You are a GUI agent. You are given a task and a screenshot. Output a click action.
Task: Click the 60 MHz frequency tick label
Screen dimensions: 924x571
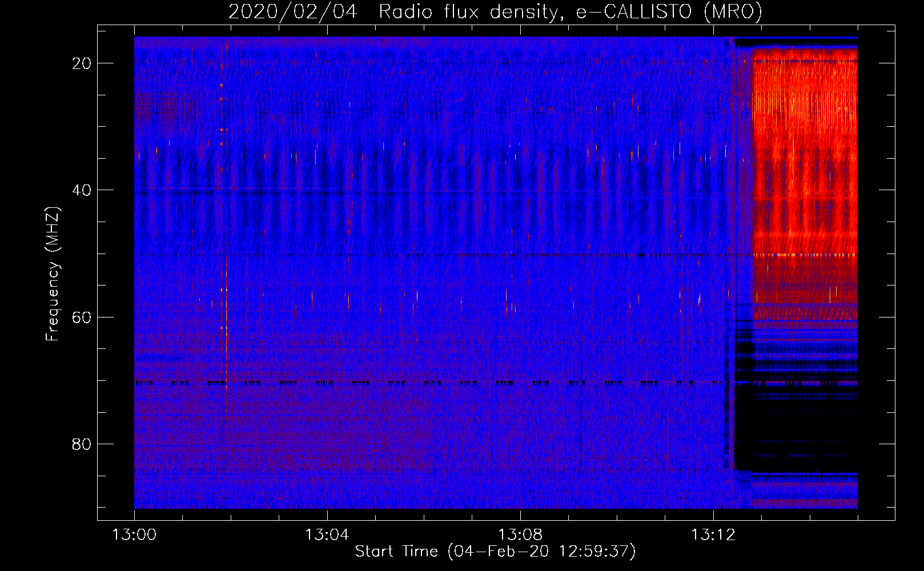[82, 317]
